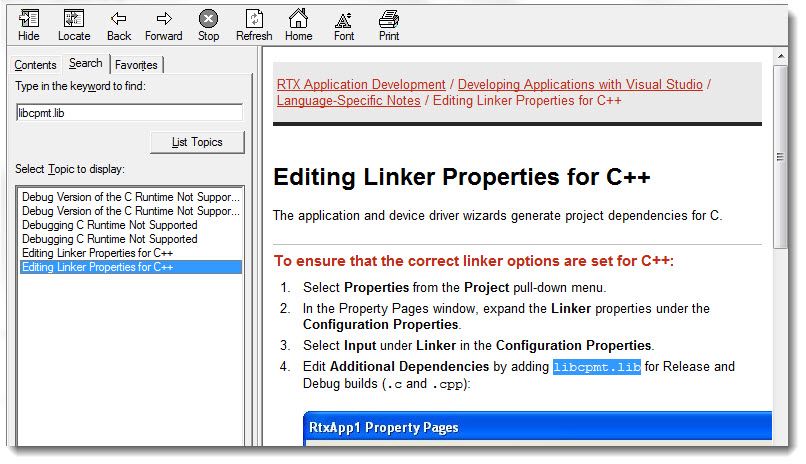The image size is (806, 464).
Task: Stop loading with the Stop icon
Action: [208, 24]
